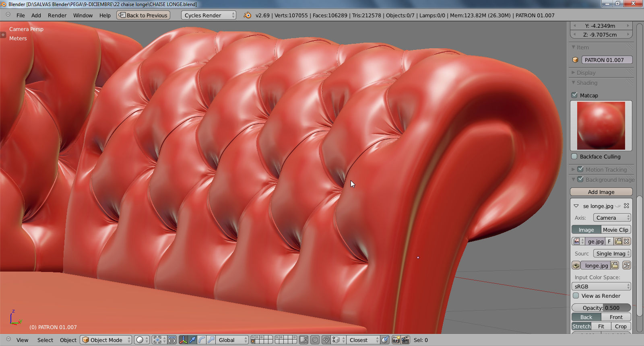Click the red Matcap sphere preview

(601, 126)
